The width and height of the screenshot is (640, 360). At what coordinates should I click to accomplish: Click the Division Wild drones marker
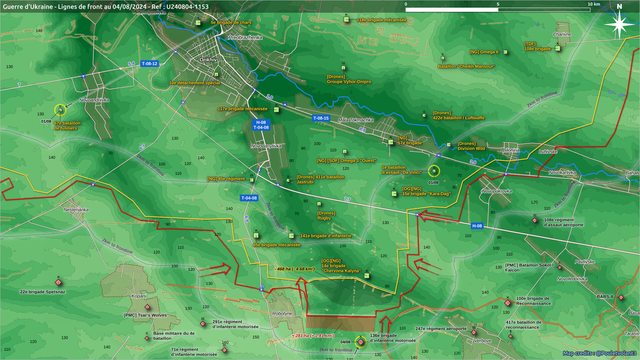coord(449,145)
